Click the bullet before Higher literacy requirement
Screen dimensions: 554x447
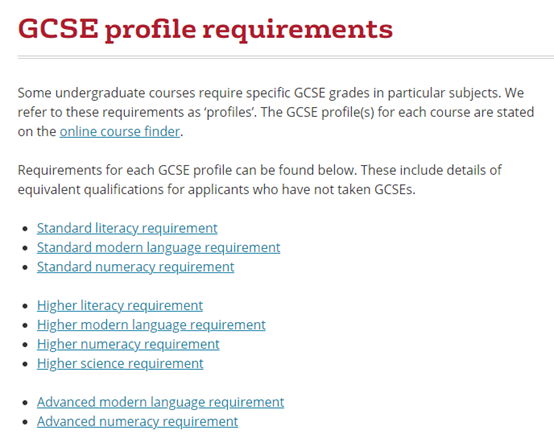(25, 306)
